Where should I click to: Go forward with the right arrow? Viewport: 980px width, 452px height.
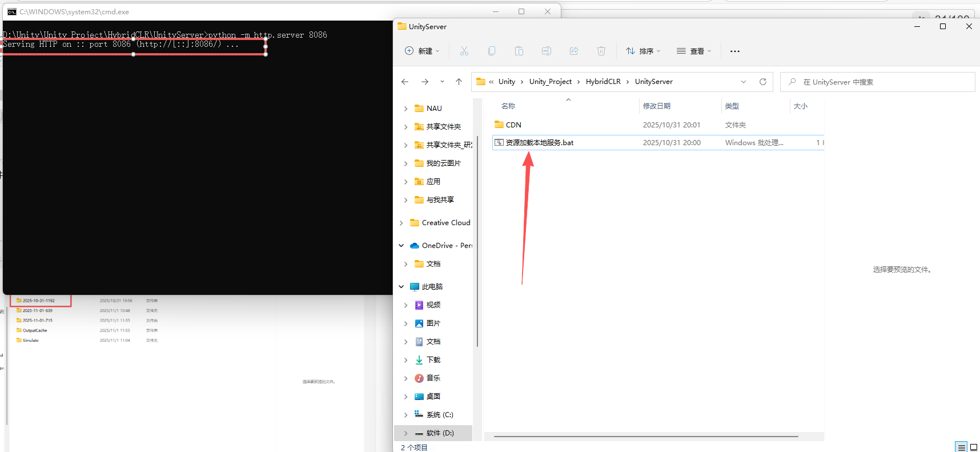tap(425, 82)
